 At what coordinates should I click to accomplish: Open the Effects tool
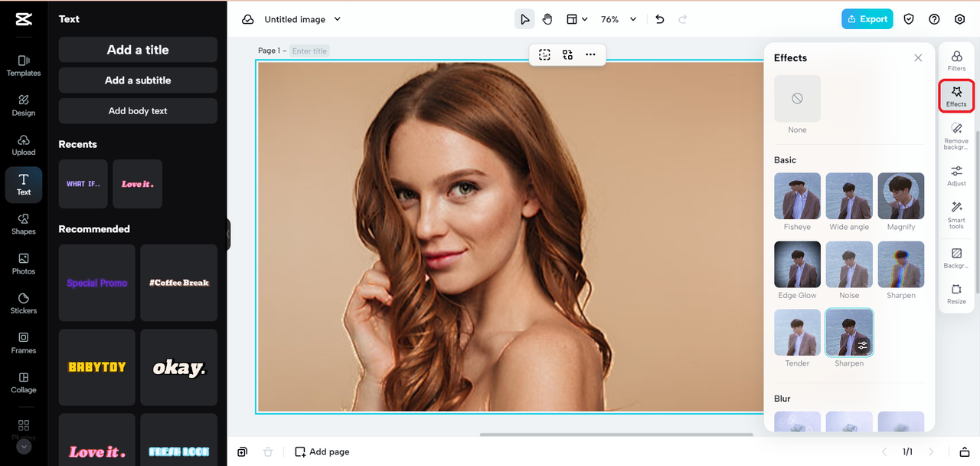(x=956, y=96)
